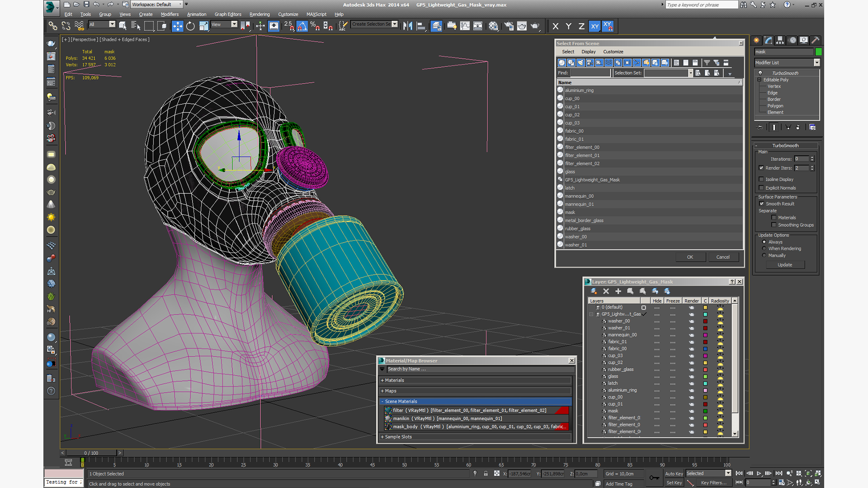Viewport: 868px width, 488px height.
Task: Open the Create Selection Set dropdown
Action: click(x=375, y=24)
